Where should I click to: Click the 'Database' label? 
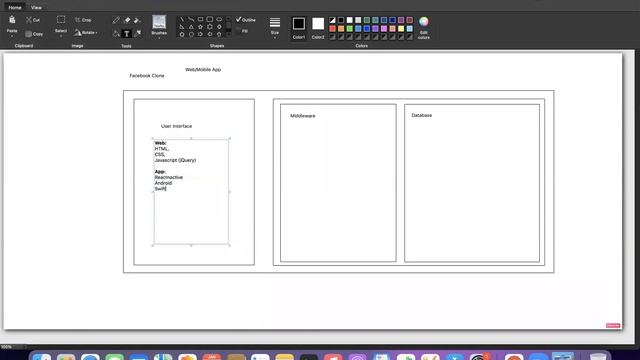tap(422, 116)
